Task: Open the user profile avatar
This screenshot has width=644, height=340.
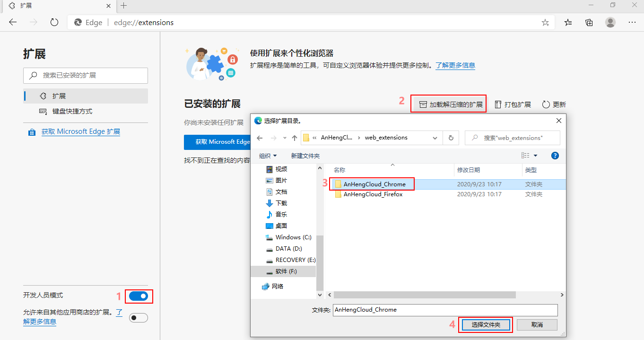Action: tap(610, 22)
